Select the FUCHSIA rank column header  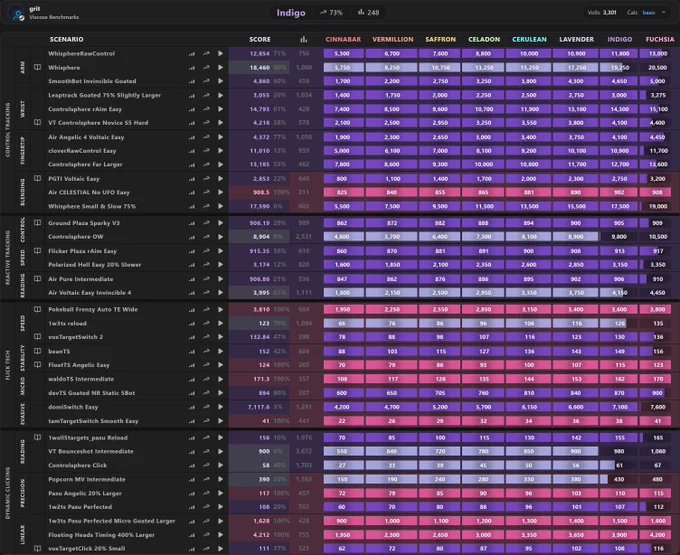[x=660, y=39]
